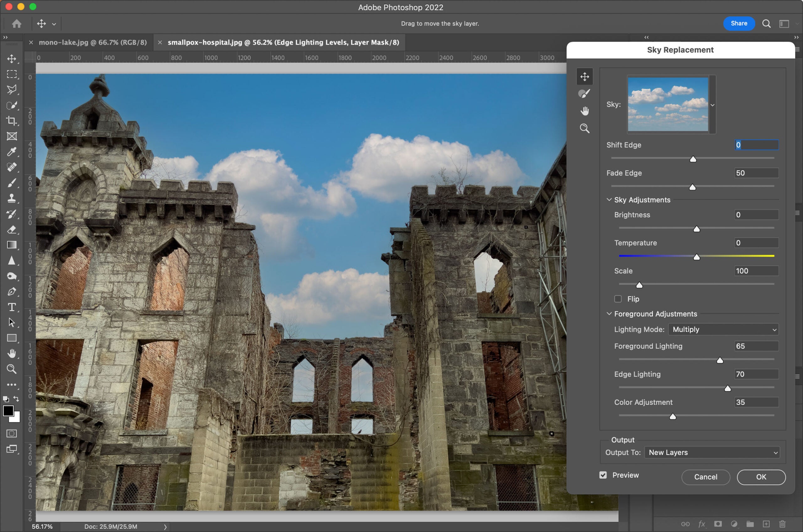
Task: Select the Horizontal Type tool
Action: pyautogui.click(x=12, y=307)
